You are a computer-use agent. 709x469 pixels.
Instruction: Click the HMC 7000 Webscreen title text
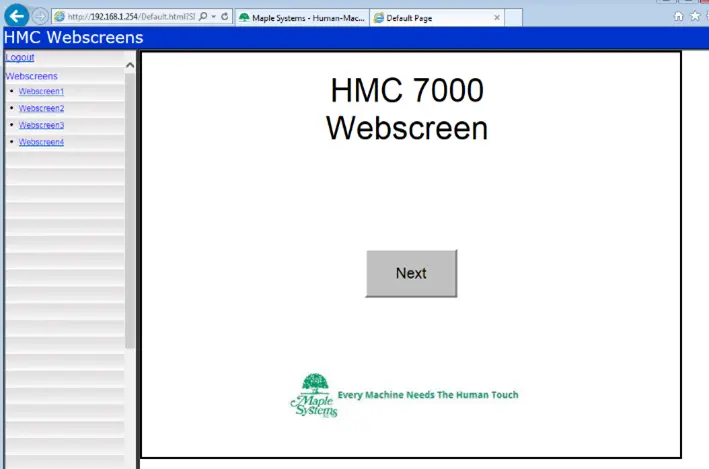click(x=407, y=109)
